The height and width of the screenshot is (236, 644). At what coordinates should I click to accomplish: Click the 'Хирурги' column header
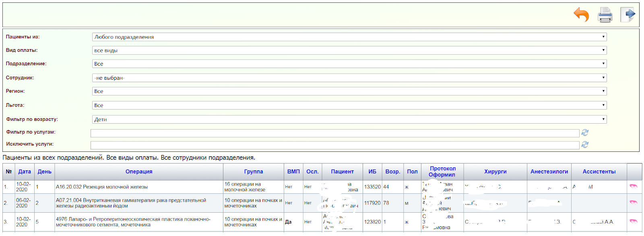click(495, 172)
